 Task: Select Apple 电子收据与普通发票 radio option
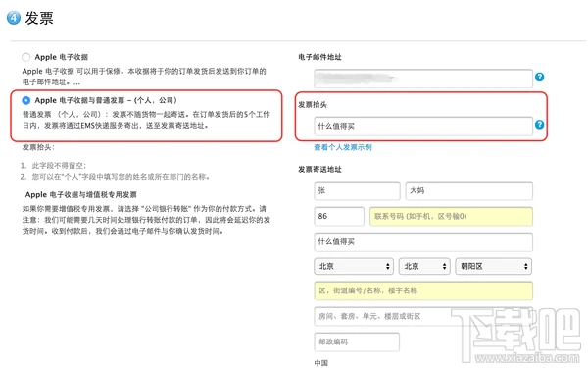click(25, 100)
